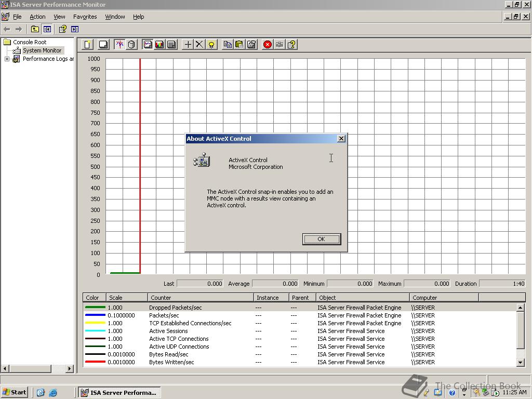Select the Active UDP Connections row
Screen dimensions: 532x399
pos(300,347)
